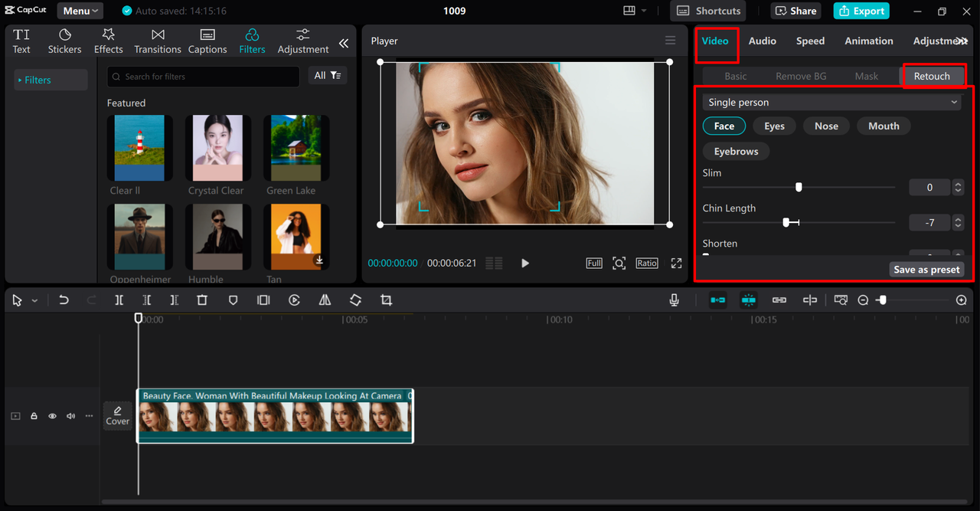Image resolution: width=980 pixels, height=511 pixels.
Task: Toggle main track magnet
Action: click(718, 300)
